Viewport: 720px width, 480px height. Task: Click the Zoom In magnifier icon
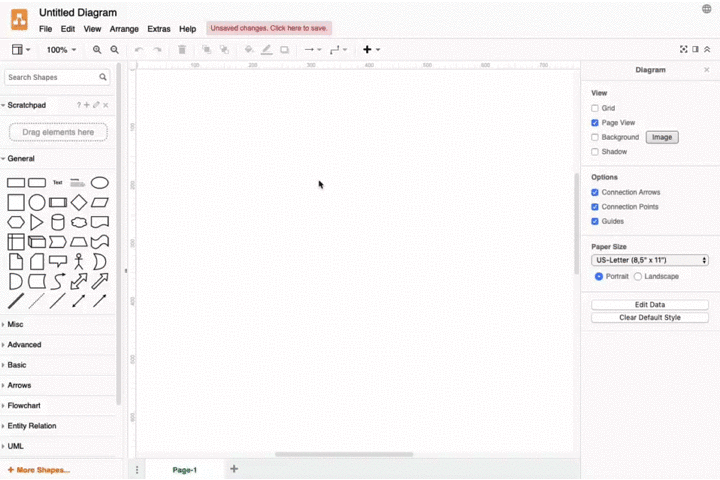click(97, 50)
